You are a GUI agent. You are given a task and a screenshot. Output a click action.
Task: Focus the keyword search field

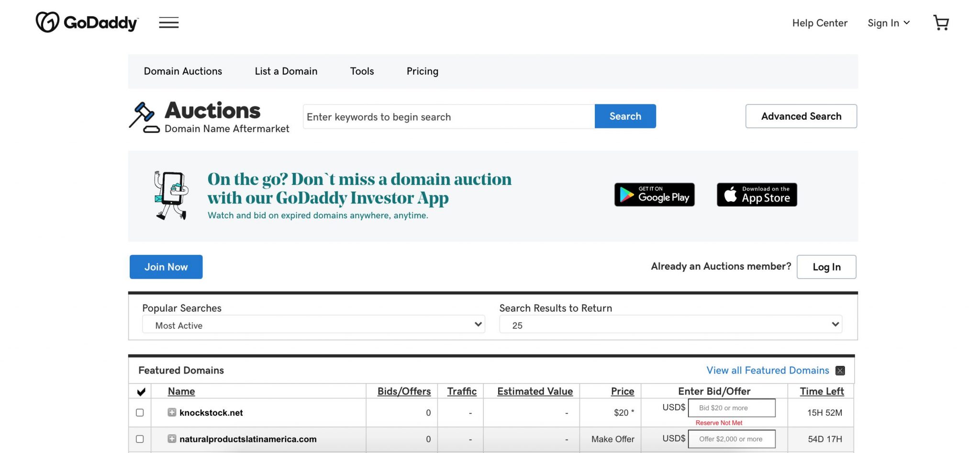(x=449, y=116)
